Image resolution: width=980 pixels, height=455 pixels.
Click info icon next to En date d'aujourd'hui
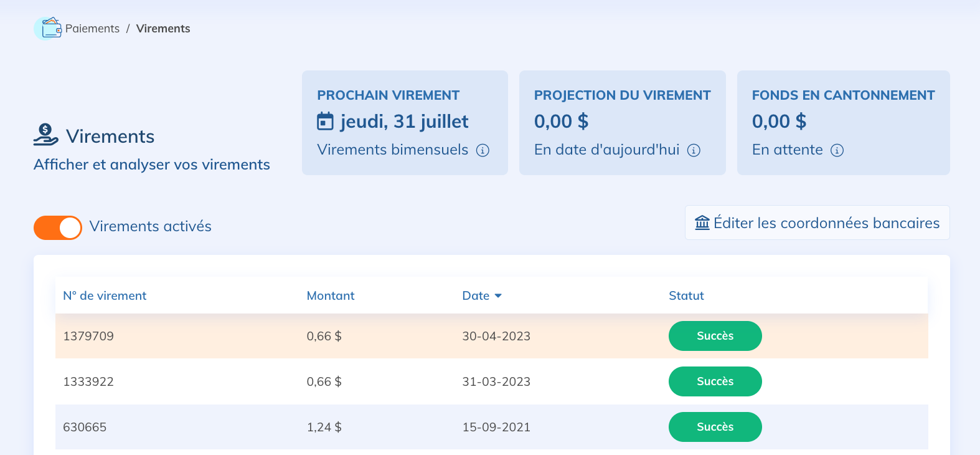pyautogui.click(x=694, y=150)
